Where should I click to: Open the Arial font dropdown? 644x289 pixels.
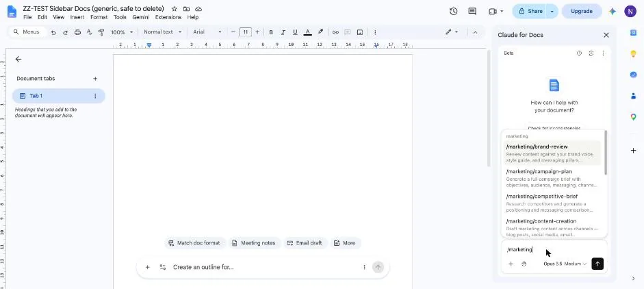[x=207, y=32]
